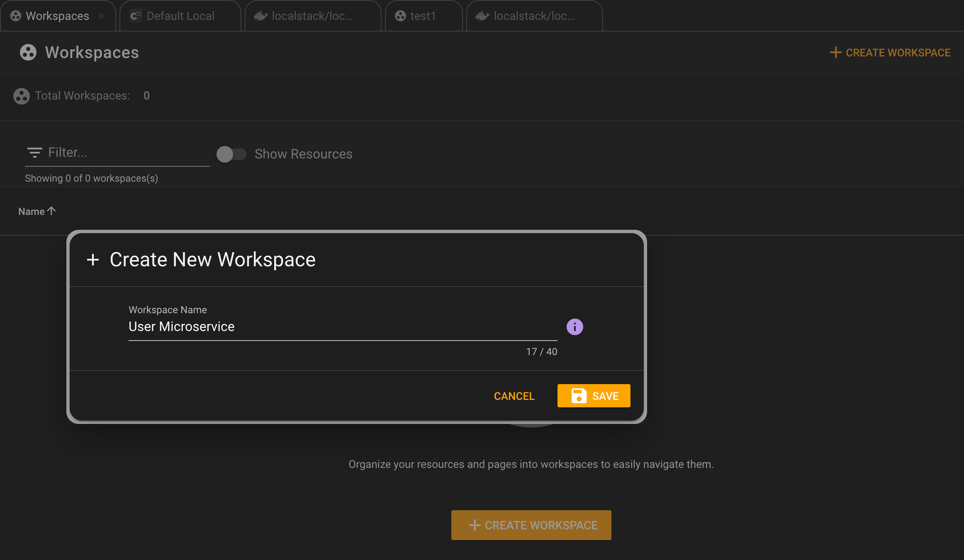Click Create Workspace in the top right

[890, 53]
